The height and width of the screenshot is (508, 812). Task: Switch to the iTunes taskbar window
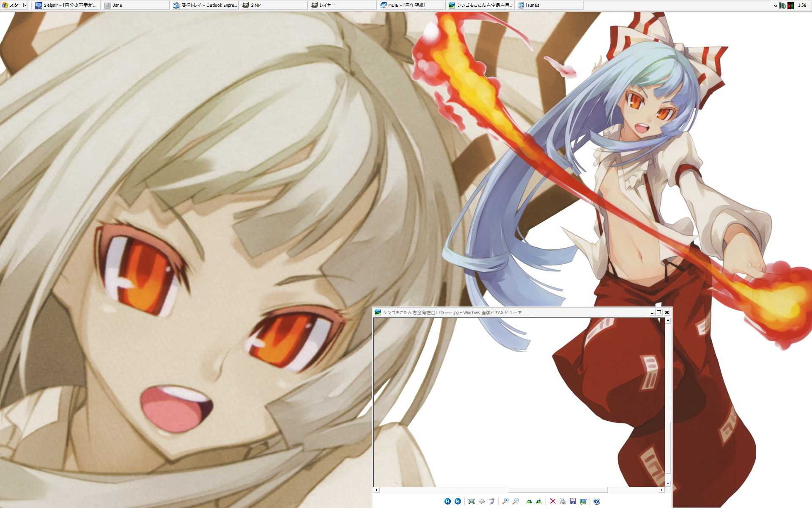click(x=549, y=5)
